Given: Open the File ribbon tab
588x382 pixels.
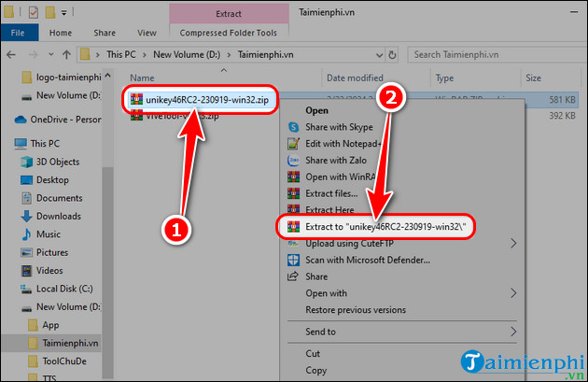Looking at the screenshot, I should 18,31.
